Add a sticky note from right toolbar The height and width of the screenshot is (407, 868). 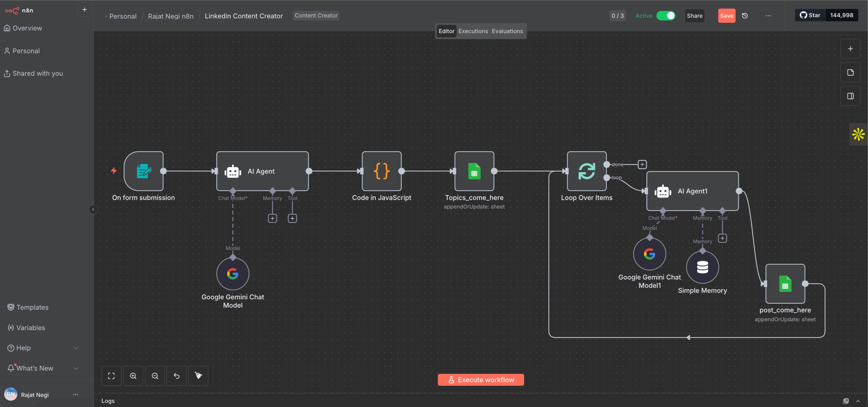pos(850,72)
